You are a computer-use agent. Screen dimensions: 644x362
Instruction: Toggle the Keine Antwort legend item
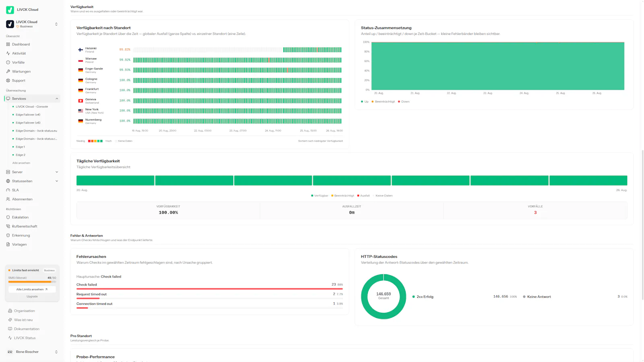coord(537,296)
